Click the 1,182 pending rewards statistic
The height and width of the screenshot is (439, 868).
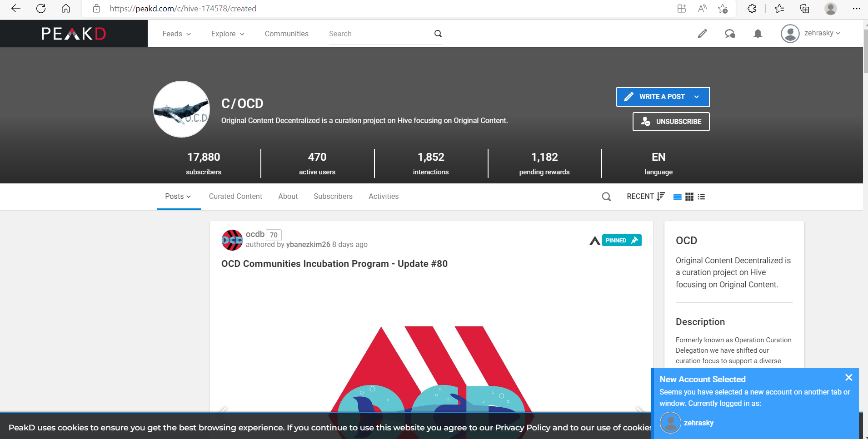click(x=544, y=163)
